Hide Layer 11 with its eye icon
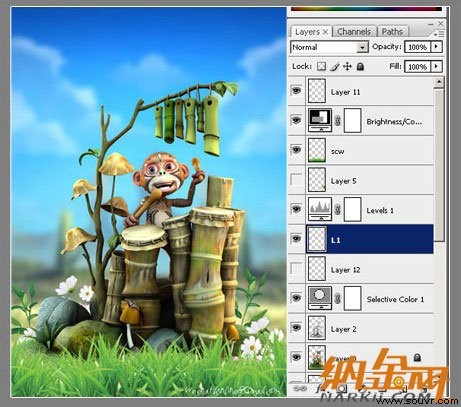The image size is (461, 407). tap(296, 91)
